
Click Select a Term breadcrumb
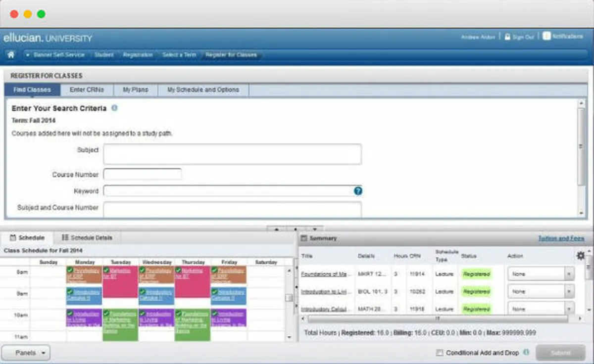(x=179, y=55)
